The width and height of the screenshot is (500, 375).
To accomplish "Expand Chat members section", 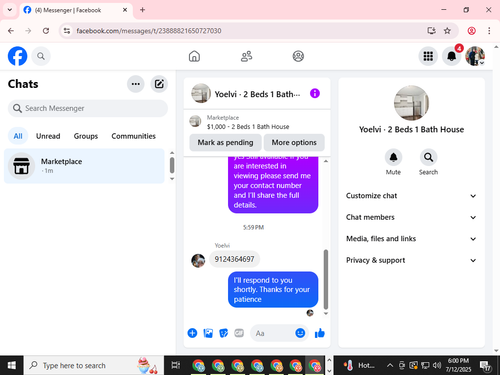I will point(411,217).
